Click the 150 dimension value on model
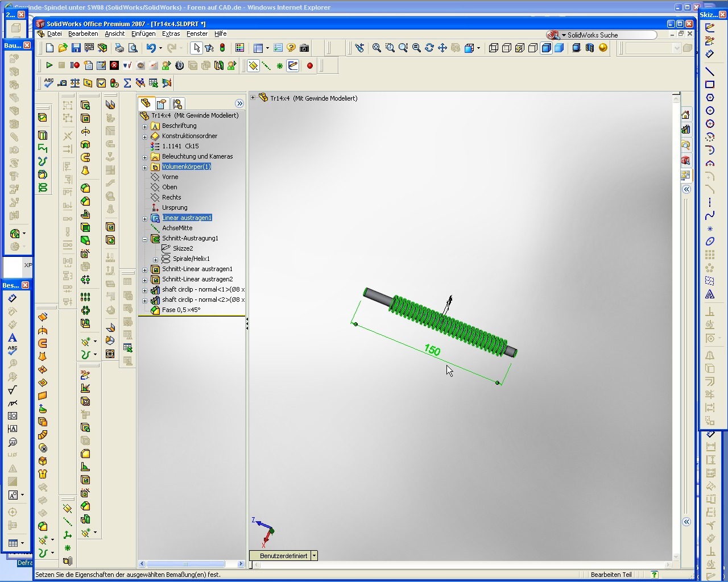Screen dimensions: 728x582 [x=432, y=350]
